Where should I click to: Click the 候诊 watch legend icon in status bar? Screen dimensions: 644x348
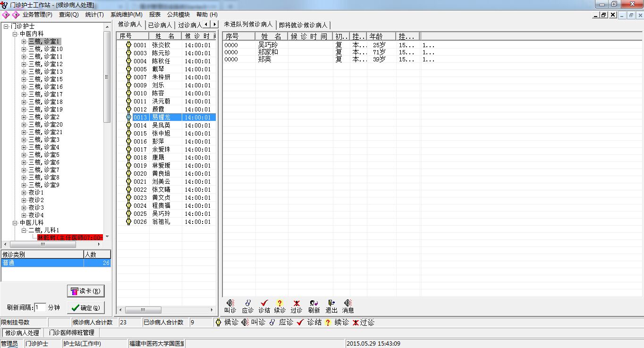(x=218, y=323)
